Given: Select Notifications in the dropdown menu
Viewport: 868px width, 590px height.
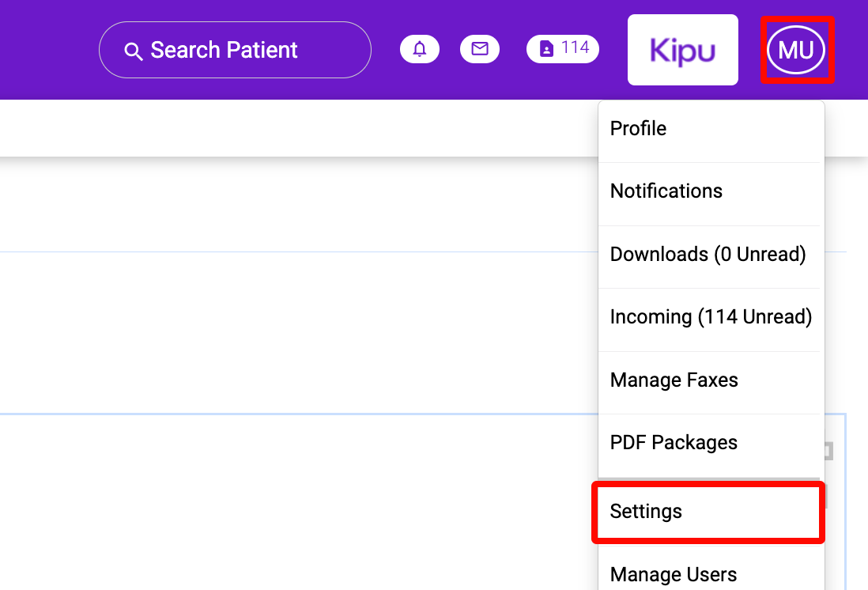Looking at the screenshot, I should pyautogui.click(x=666, y=191).
